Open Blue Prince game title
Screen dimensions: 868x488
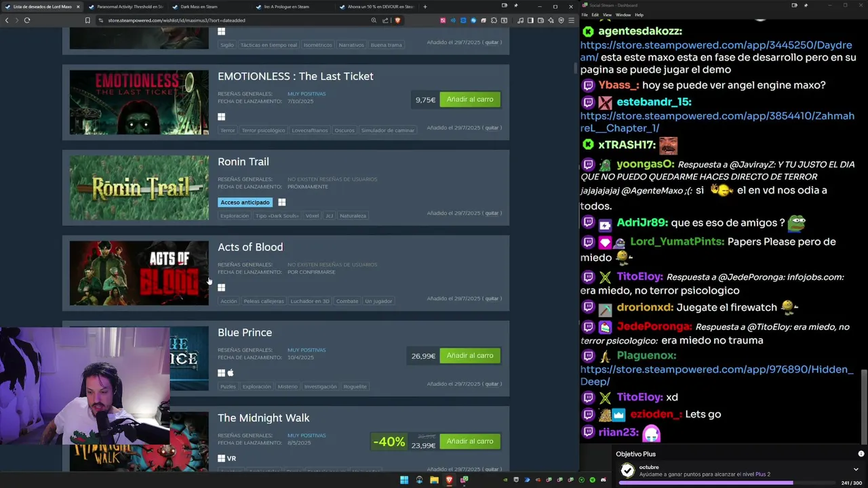pyautogui.click(x=245, y=332)
